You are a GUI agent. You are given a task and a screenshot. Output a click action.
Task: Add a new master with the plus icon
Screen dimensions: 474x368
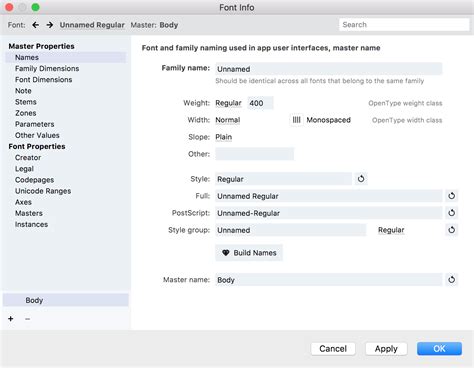click(11, 319)
